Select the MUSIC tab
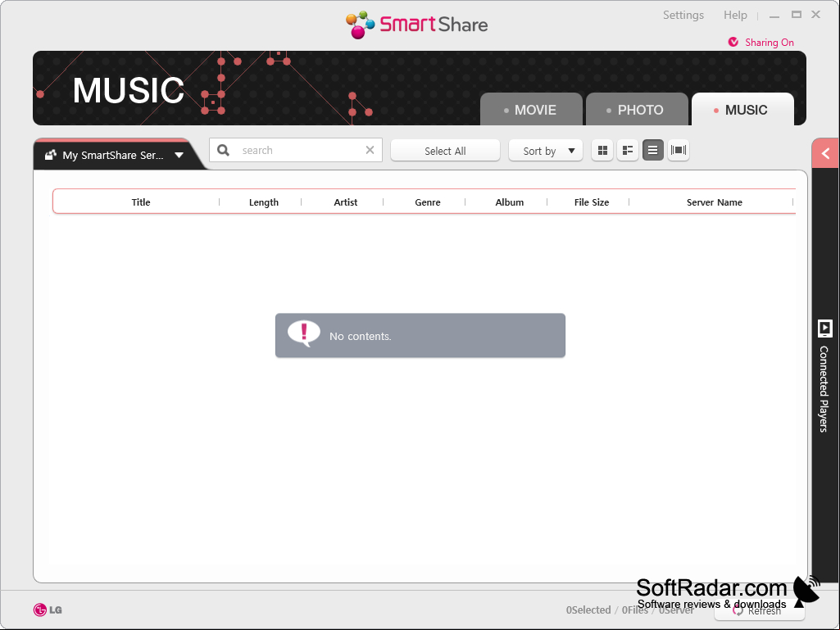 pos(742,109)
